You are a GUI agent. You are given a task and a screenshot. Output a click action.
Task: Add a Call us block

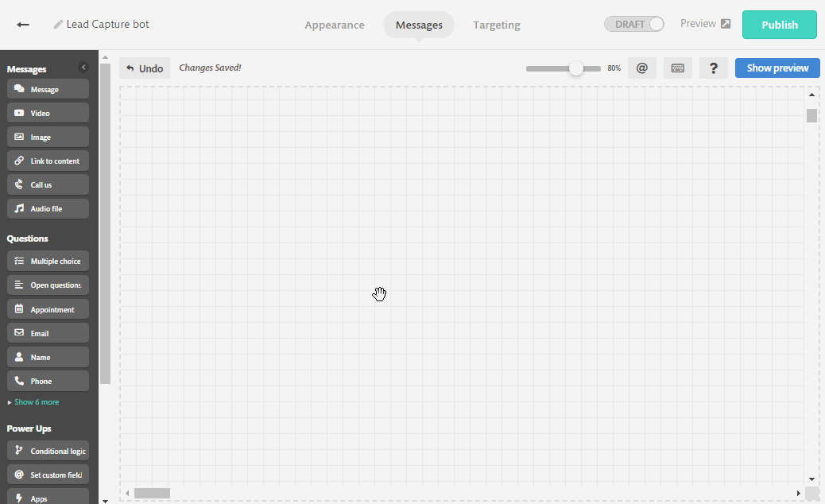click(x=48, y=184)
